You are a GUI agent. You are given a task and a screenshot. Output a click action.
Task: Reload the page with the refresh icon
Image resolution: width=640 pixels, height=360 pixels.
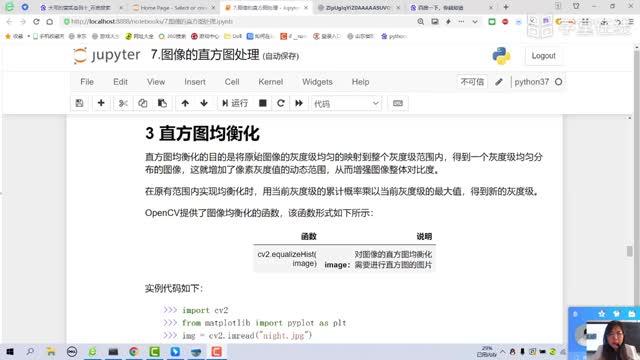[x=36, y=22]
